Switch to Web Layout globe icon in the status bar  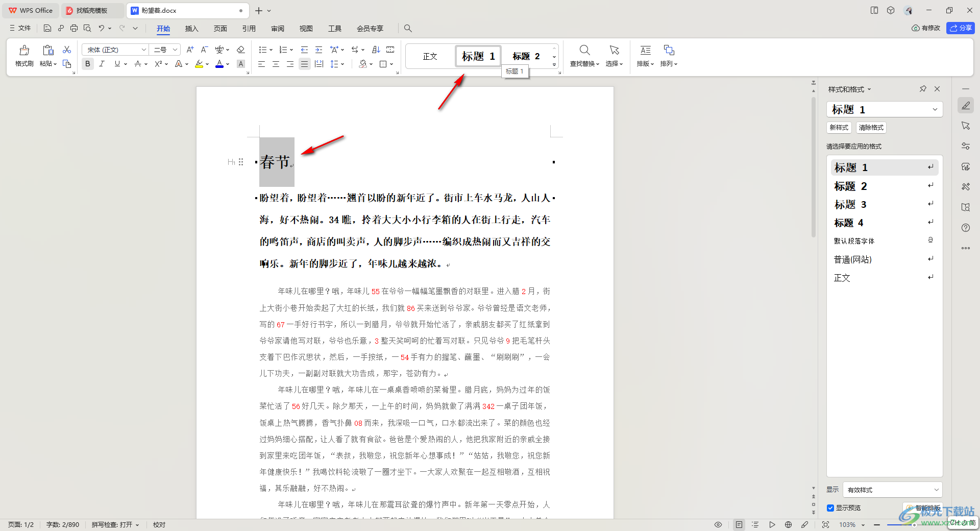click(788, 524)
